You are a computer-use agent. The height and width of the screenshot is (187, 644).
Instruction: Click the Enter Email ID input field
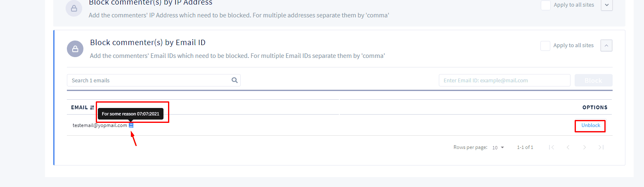coord(504,80)
